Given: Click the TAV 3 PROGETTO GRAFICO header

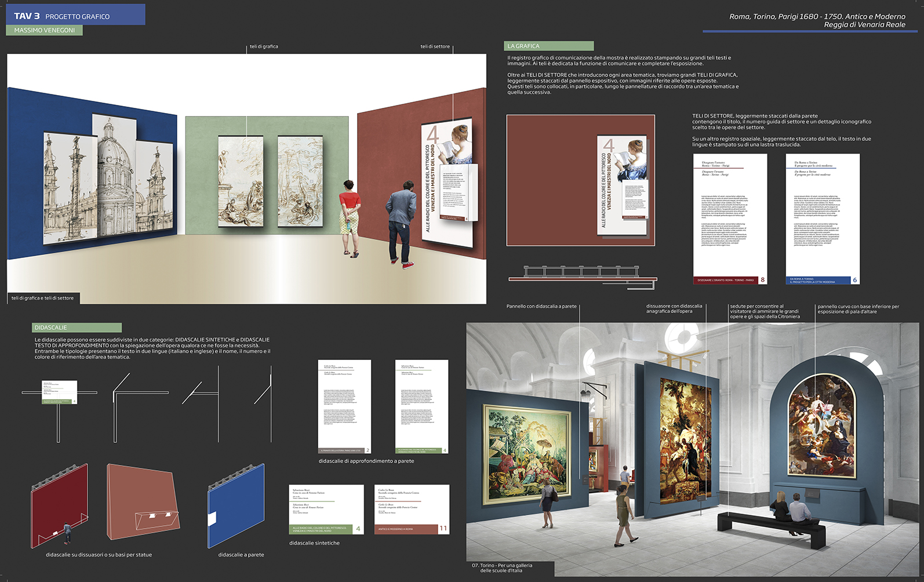Looking at the screenshot, I should [x=75, y=15].
